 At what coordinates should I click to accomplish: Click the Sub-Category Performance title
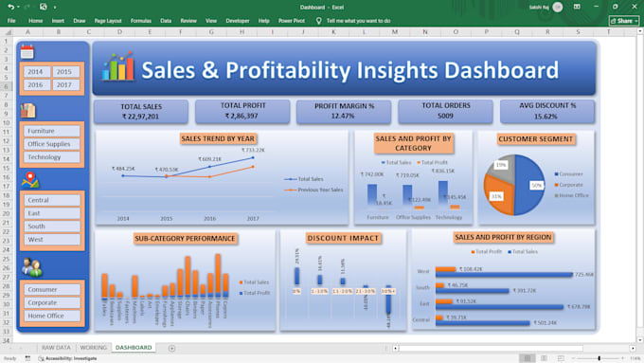[x=186, y=239]
